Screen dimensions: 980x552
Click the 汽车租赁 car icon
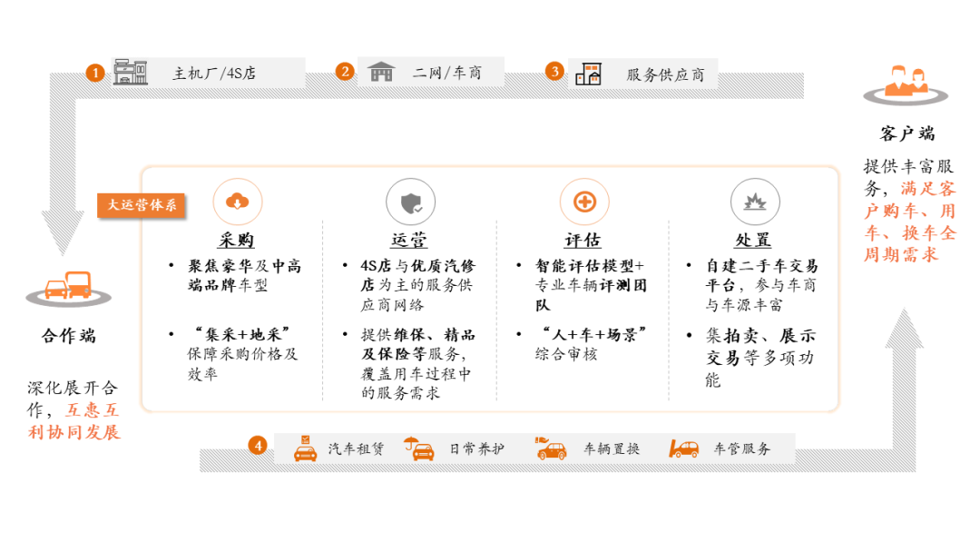pos(306,448)
